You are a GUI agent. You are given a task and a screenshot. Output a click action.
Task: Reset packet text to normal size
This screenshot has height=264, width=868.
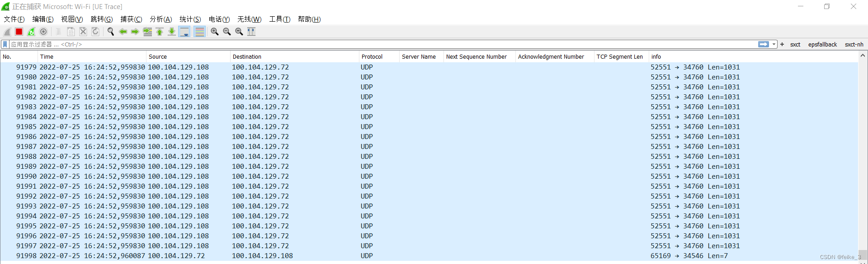point(239,32)
